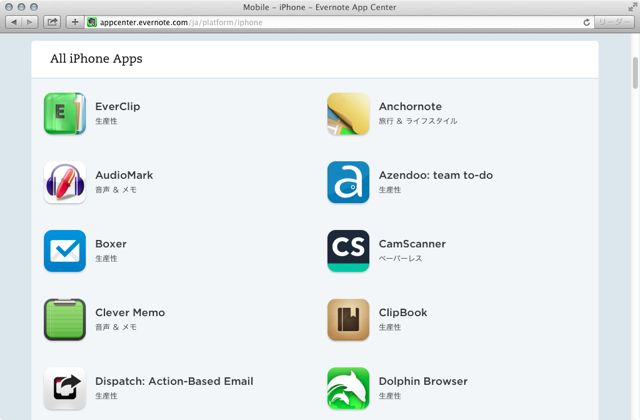Go back with browser back arrow
Image resolution: width=640 pixels, height=420 pixels.
pos(14,22)
